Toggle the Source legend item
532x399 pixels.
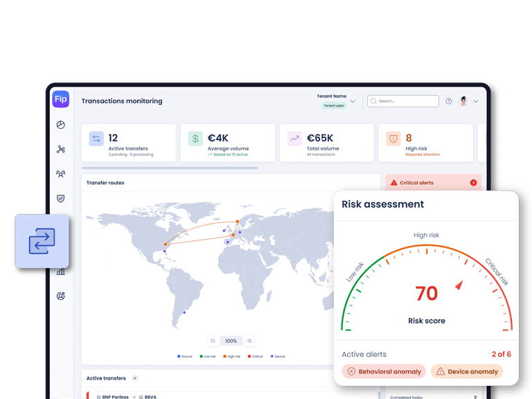point(185,356)
